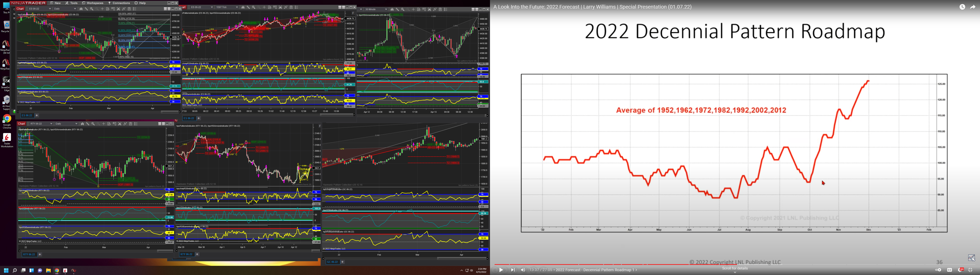The image size is (980, 275).
Task: Seek on the red video progress bar
Action: tap(609, 264)
